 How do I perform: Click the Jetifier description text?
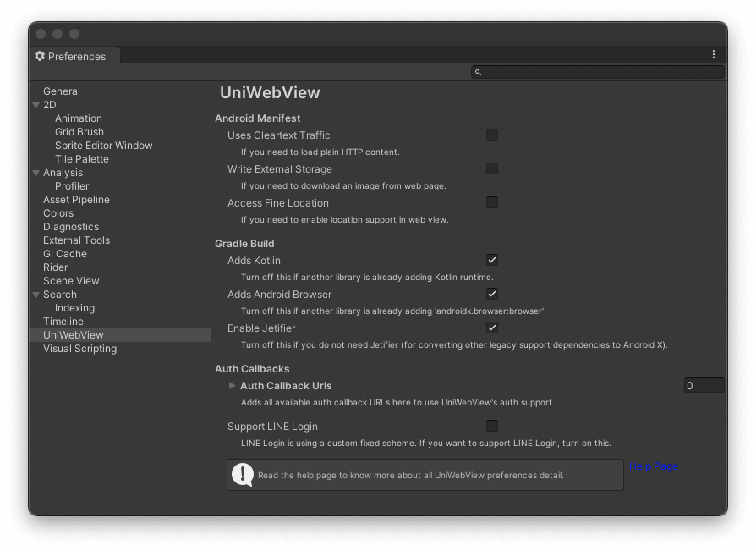(x=454, y=345)
